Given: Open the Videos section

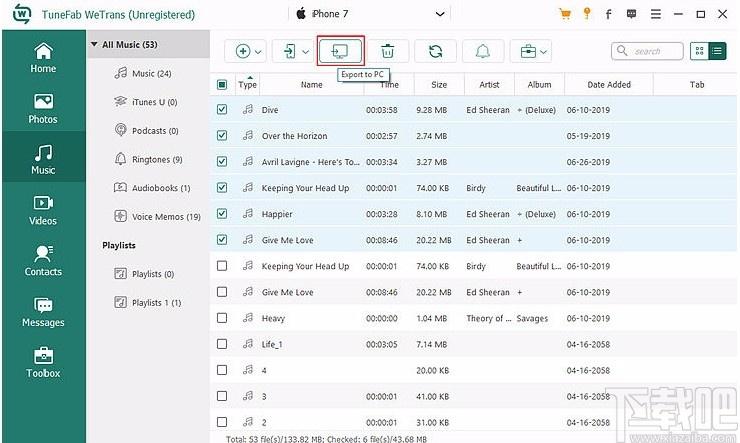Looking at the screenshot, I should 43,210.
